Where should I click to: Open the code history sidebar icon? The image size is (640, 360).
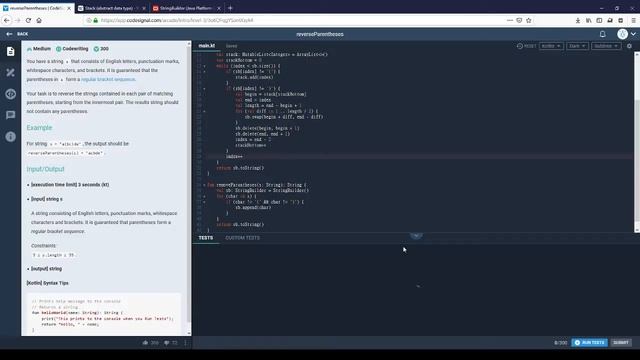tap(11, 93)
